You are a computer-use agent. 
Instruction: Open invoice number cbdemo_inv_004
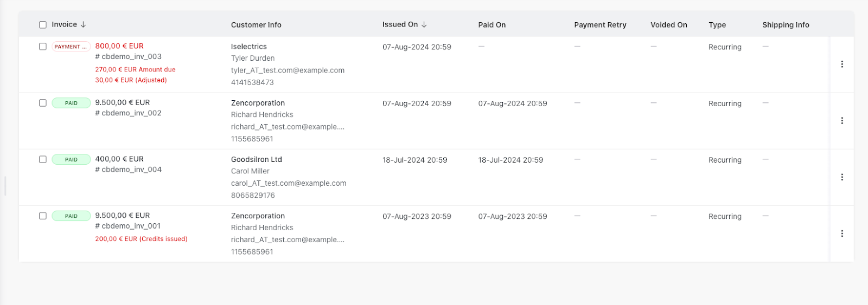(128, 170)
